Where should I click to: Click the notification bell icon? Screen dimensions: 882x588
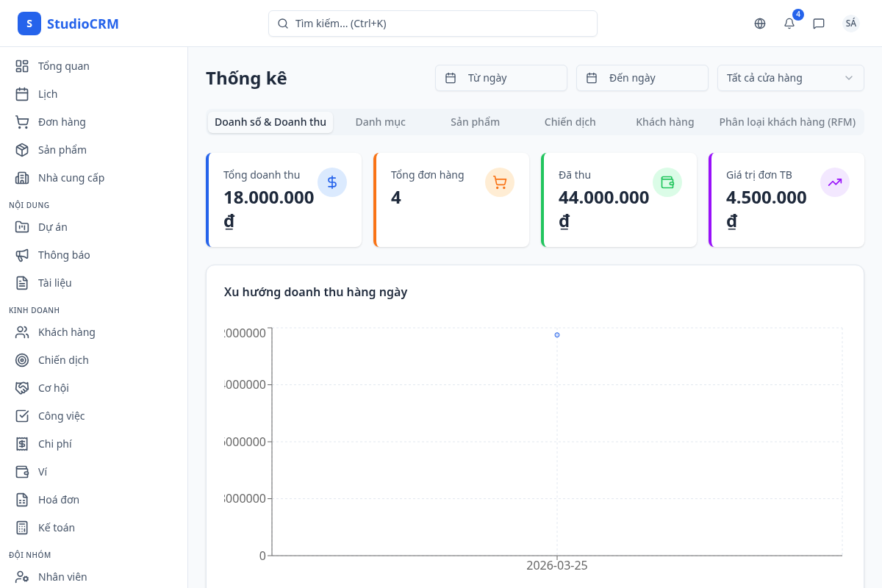point(789,24)
